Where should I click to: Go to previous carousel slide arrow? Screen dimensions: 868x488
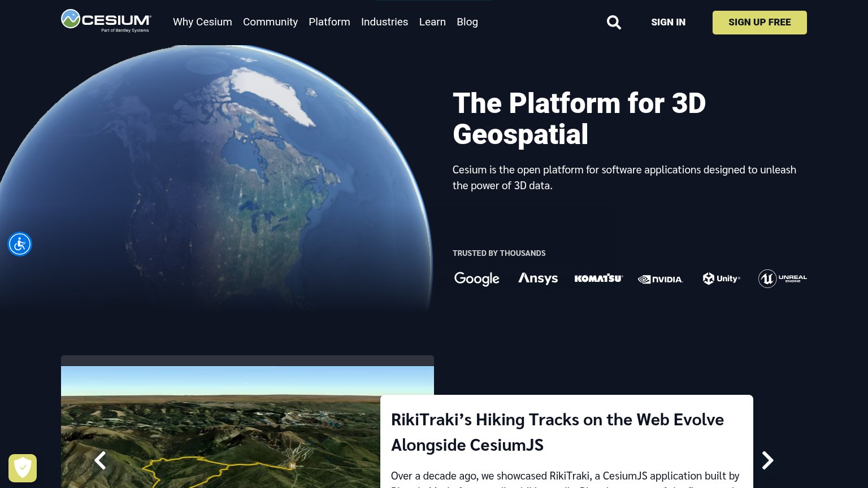tap(100, 460)
